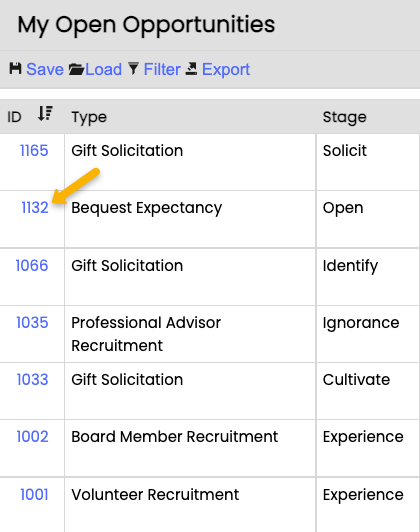Viewport: 420px width, 532px height.
Task: Click the Filter funnel icon
Action: tap(134, 69)
